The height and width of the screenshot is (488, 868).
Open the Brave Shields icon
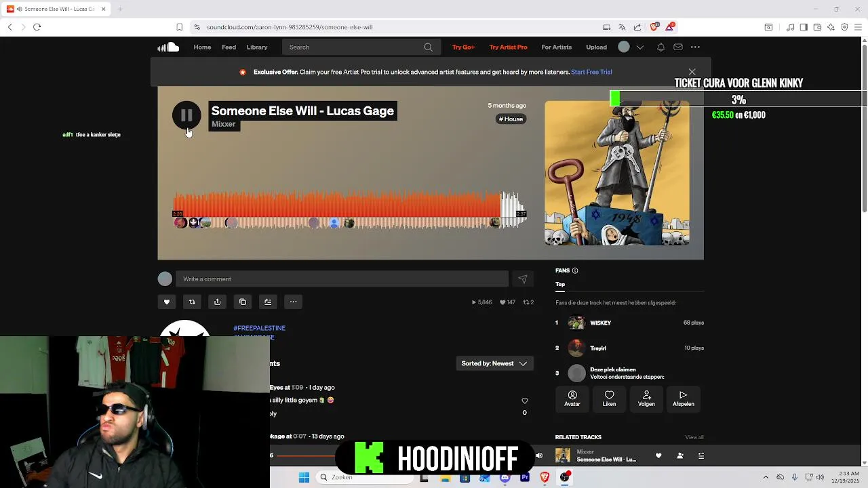coord(654,27)
